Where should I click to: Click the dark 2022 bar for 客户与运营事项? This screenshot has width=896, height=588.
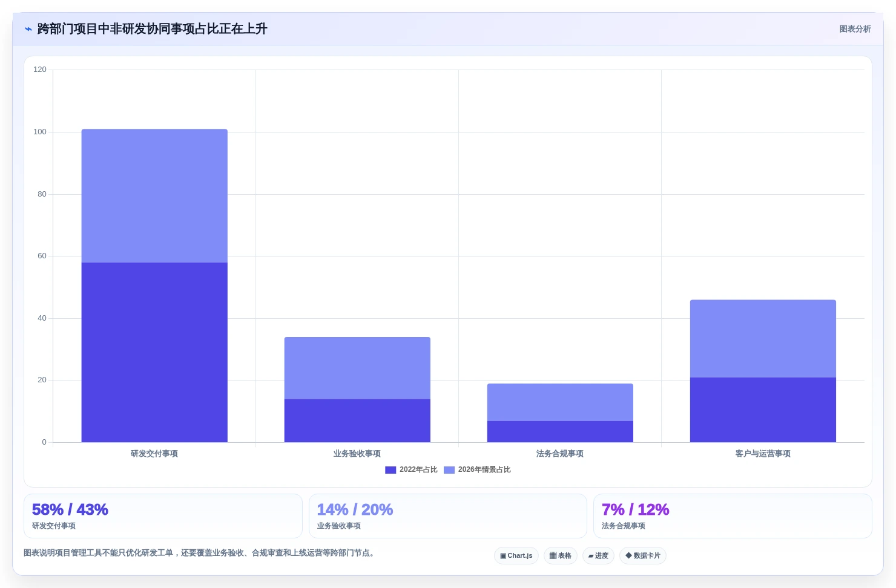(x=763, y=410)
